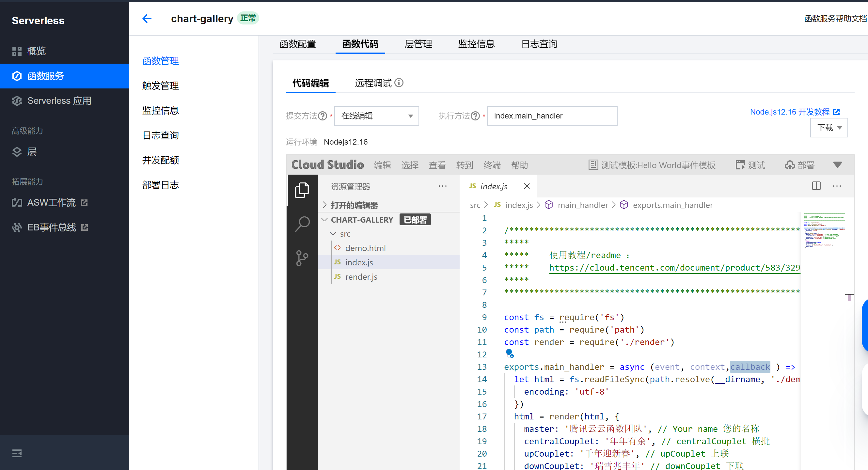Select the 代码编辑 sub-tab

pyautogui.click(x=310, y=83)
